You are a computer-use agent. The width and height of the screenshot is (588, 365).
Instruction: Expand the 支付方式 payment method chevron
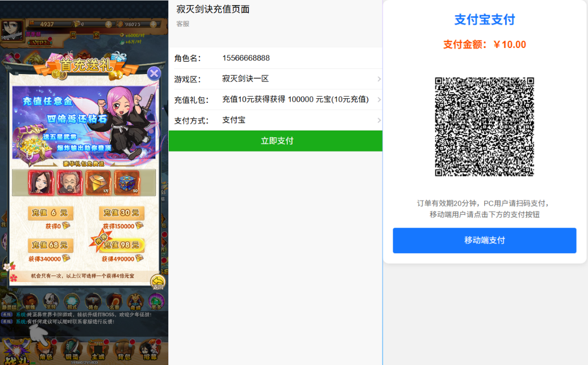[x=379, y=120]
